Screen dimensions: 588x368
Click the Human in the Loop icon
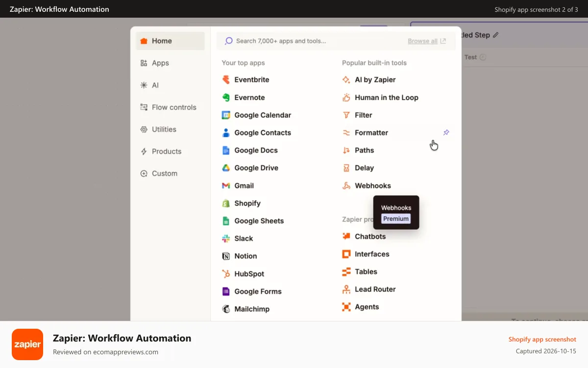click(x=346, y=97)
